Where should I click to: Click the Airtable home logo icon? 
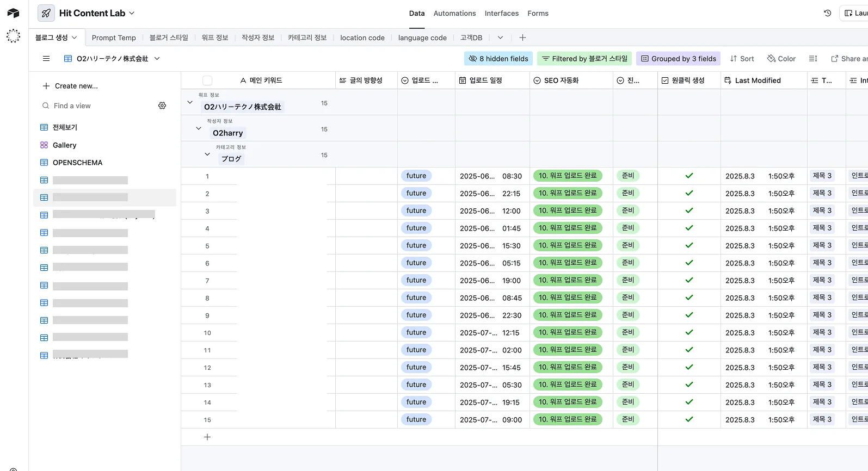coord(13,13)
